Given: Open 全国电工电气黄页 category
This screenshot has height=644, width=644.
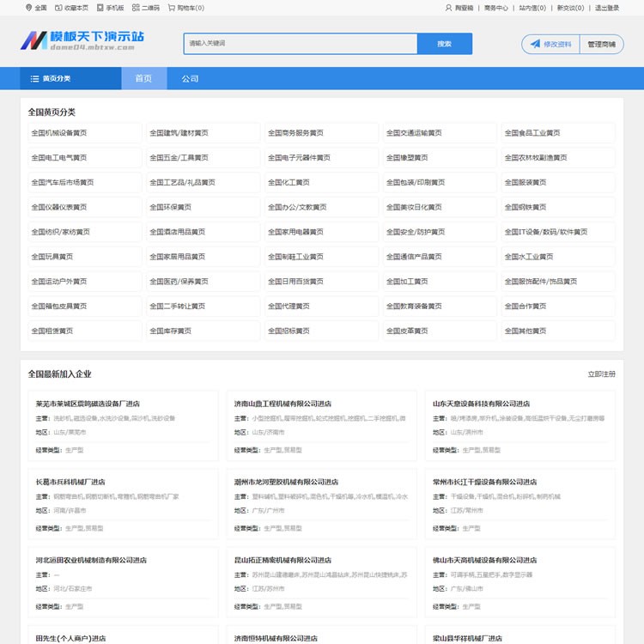Looking at the screenshot, I should pos(85,157).
